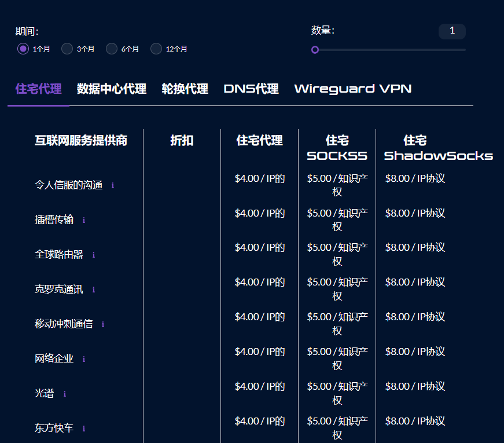
Task: Click $8.00 ShadowSocks price in 全球路由器 row
Action: 415,247
